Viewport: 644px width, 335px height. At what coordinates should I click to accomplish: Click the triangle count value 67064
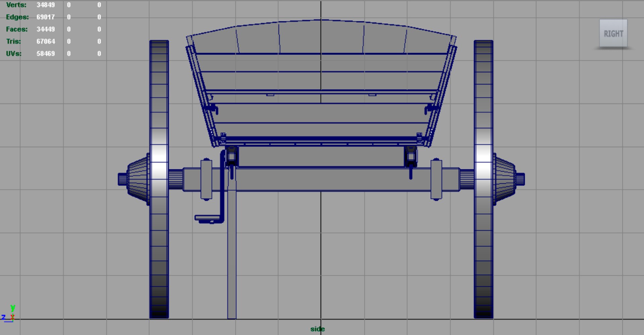click(46, 41)
